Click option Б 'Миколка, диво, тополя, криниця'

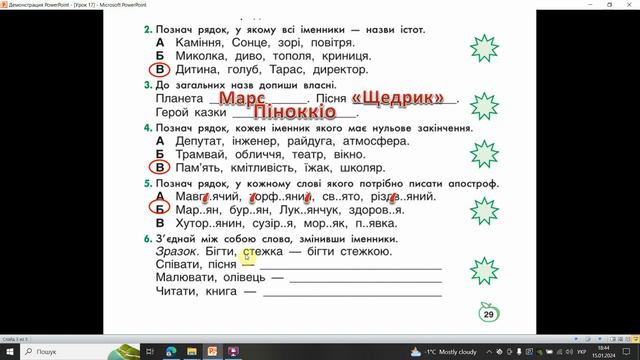pyautogui.click(x=263, y=56)
